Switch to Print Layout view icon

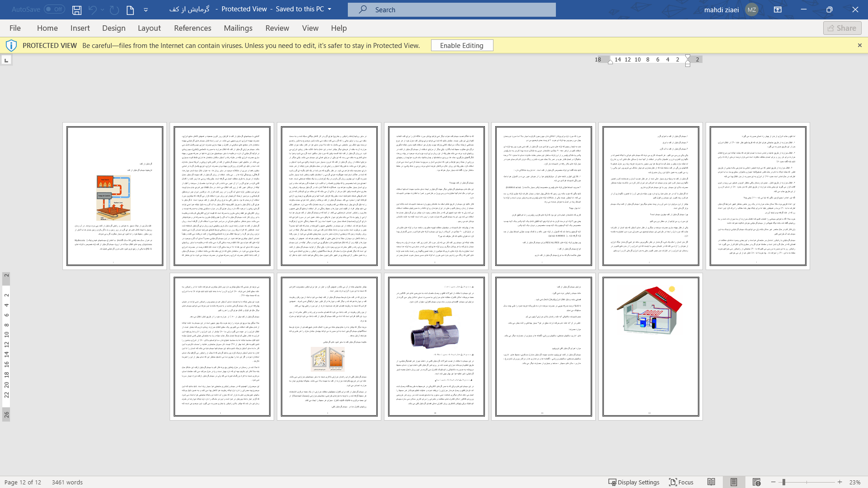point(734,482)
